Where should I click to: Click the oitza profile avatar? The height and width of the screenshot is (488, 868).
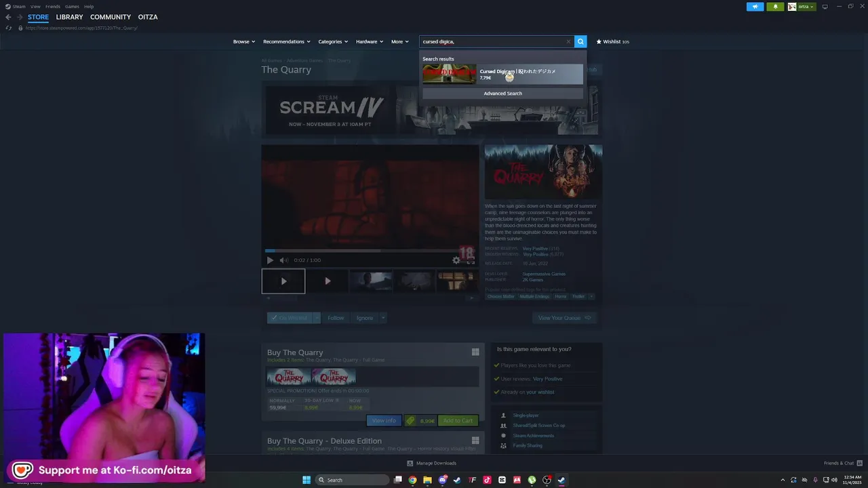[x=792, y=7]
